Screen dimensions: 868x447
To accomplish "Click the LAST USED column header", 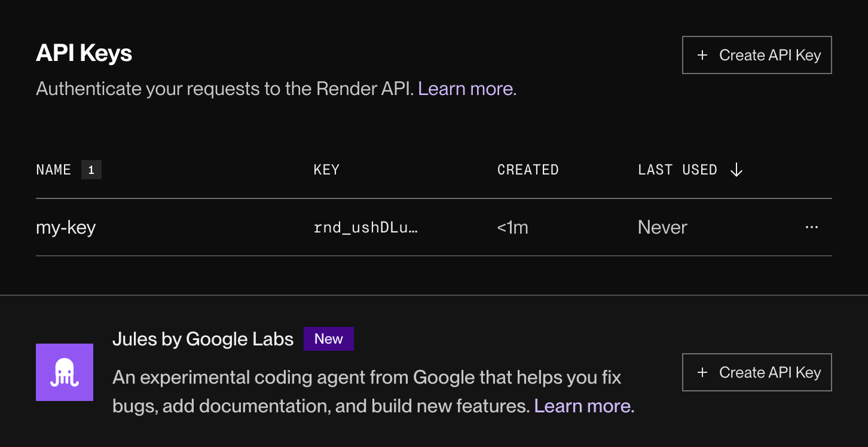I will [x=677, y=170].
